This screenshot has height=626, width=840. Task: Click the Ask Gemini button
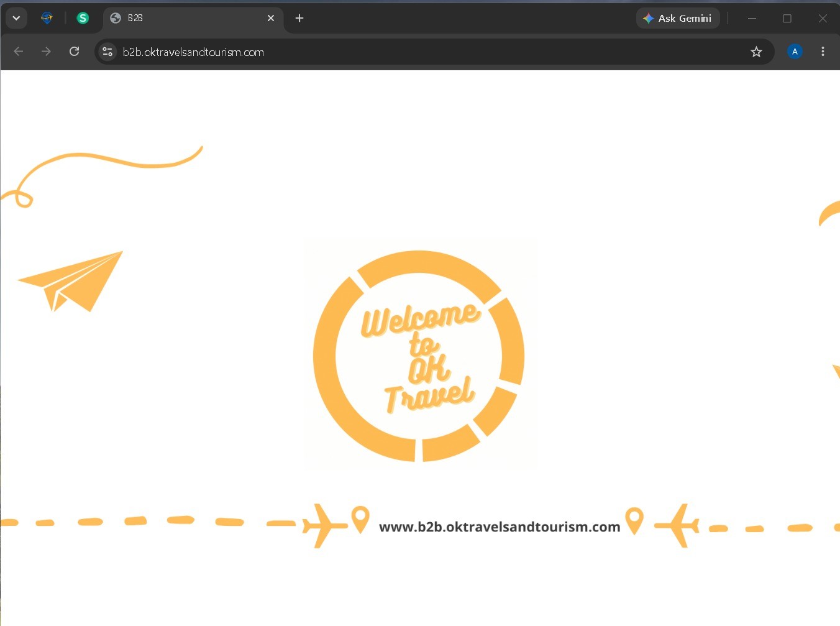point(678,18)
